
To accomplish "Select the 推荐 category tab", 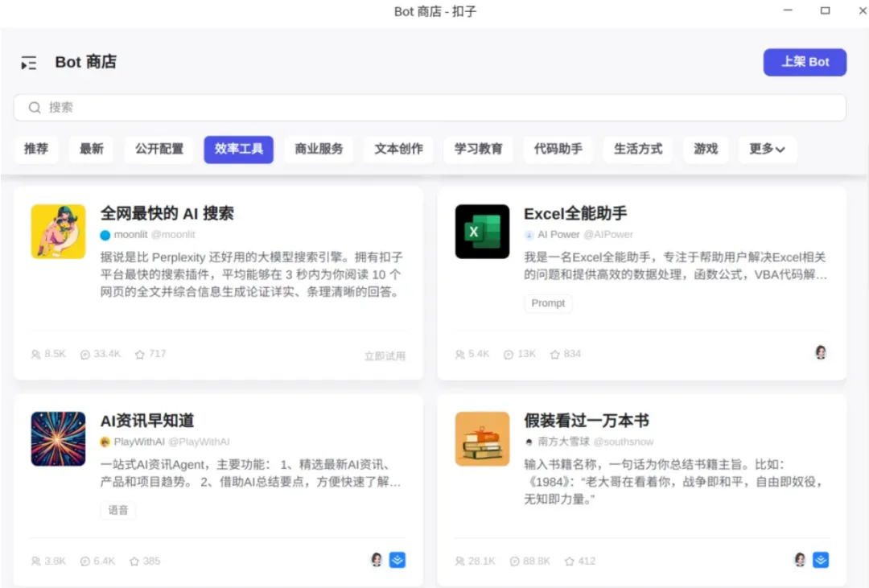I will (x=36, y=149).
